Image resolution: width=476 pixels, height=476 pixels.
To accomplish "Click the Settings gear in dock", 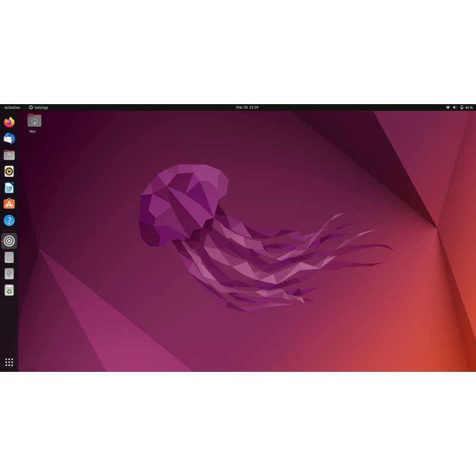I will click(9, 241).
